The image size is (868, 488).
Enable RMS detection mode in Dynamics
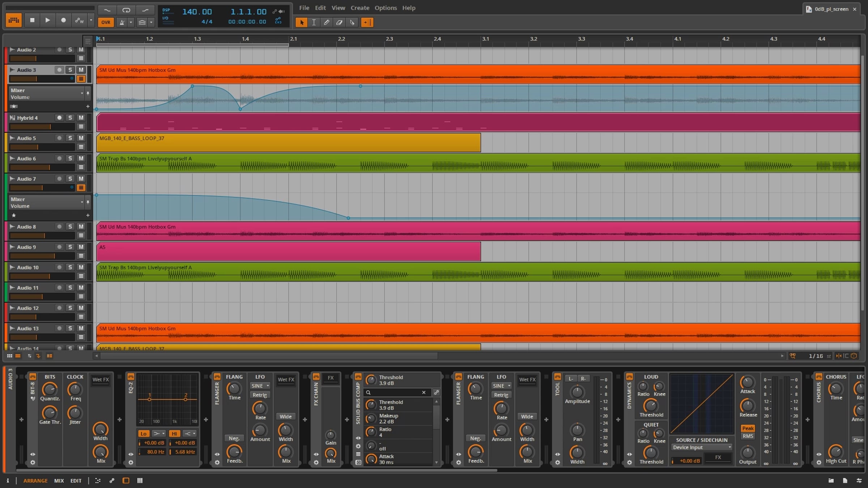click(748, 436)
